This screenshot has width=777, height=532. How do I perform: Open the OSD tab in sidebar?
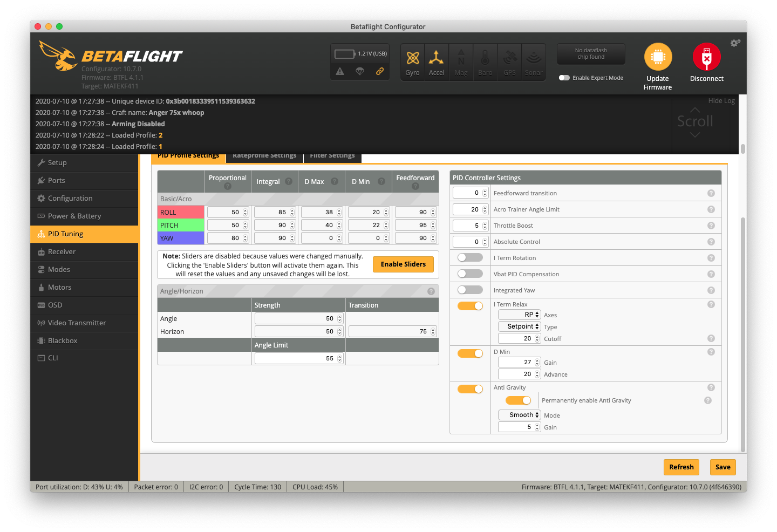point(84,305)
